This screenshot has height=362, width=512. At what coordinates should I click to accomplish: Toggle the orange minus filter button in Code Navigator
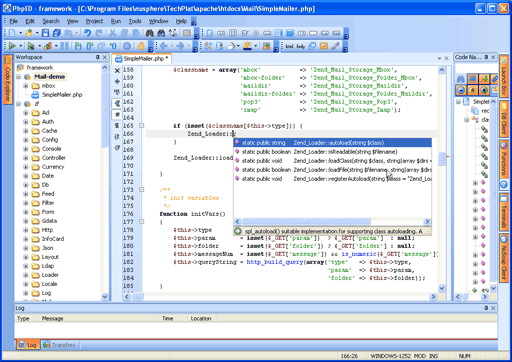(x=461, y=90)
